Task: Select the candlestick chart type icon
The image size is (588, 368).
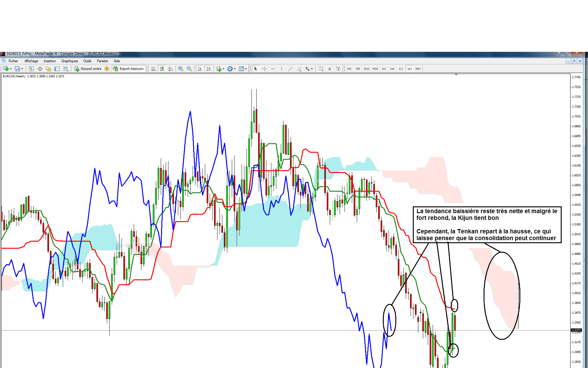Action: pyautogui.click(x=162, y=69)
